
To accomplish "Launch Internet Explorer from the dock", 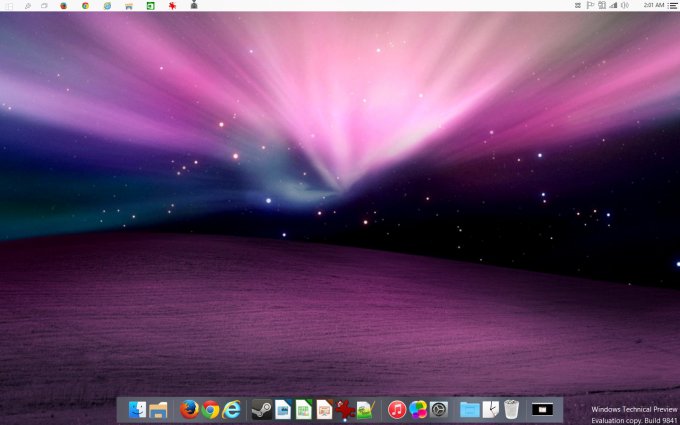I will coord(232,409).
